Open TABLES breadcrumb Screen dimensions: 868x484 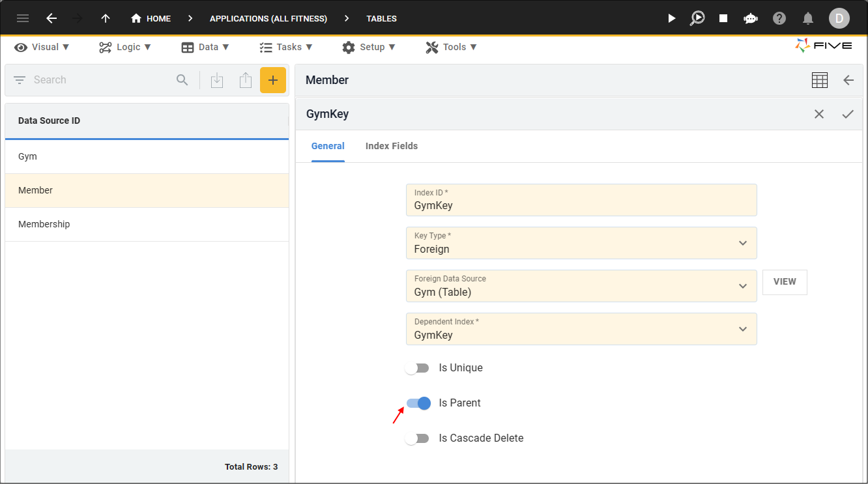(x=381, y=19)
